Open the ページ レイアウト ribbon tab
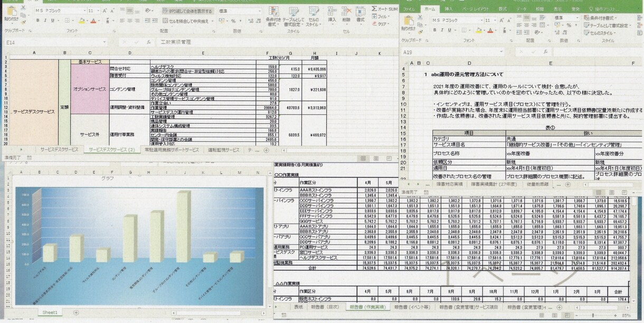Image resolution: width=644 pixels, height=323 pixels. click(476, 9)
